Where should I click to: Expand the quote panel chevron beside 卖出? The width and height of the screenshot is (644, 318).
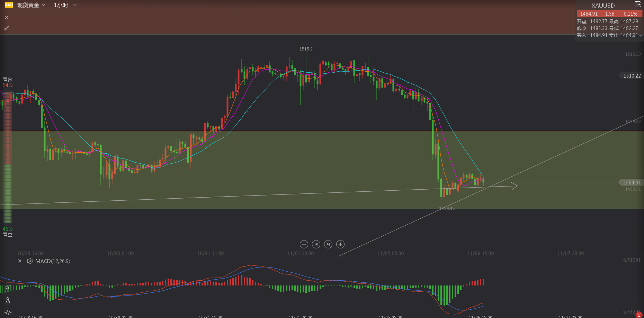641,35
